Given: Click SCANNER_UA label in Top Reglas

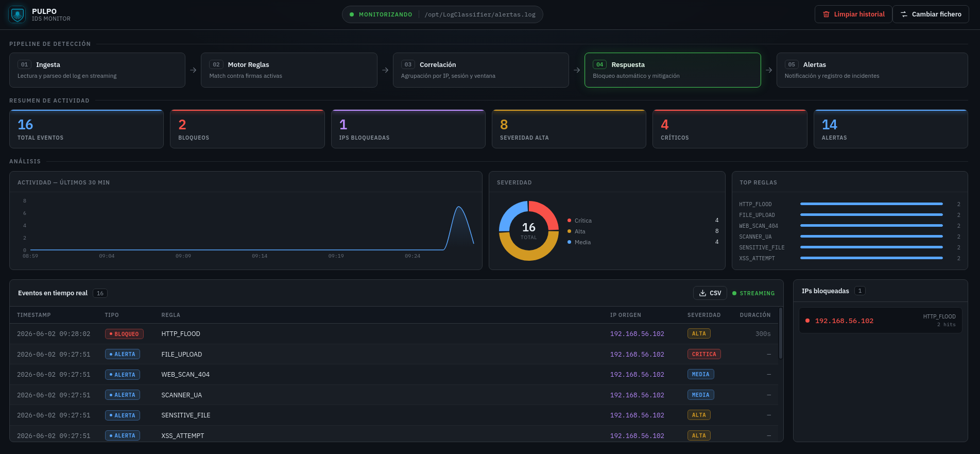Looking at the screenshot, I should (x=755, y=237).
